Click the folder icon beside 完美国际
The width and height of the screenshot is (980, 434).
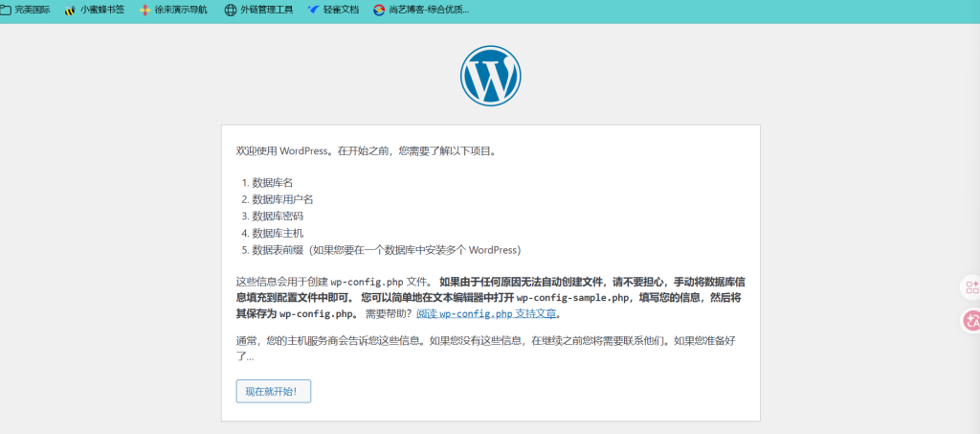tap(5, 10)
